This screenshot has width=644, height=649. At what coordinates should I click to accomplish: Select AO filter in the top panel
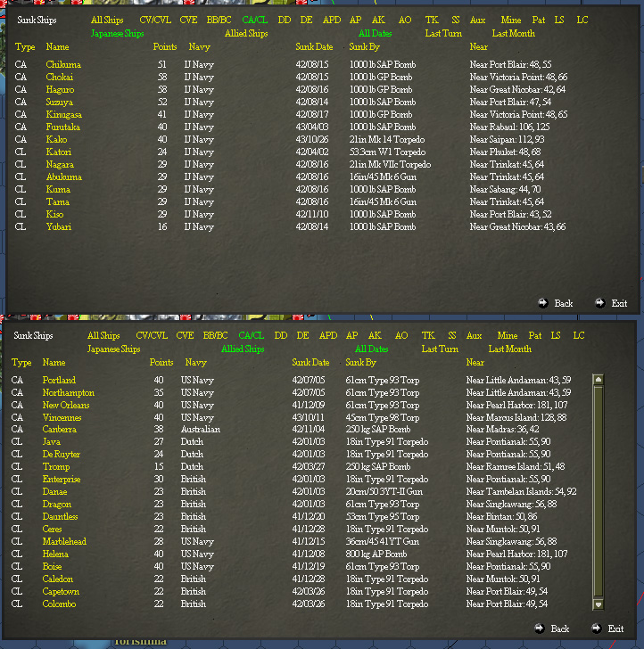coord(405,20)
